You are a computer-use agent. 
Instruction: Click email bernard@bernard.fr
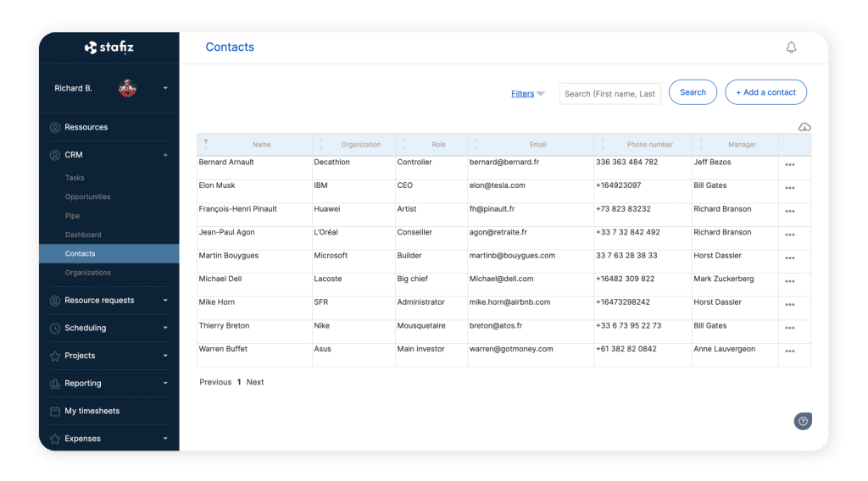[x=504, y=162]
